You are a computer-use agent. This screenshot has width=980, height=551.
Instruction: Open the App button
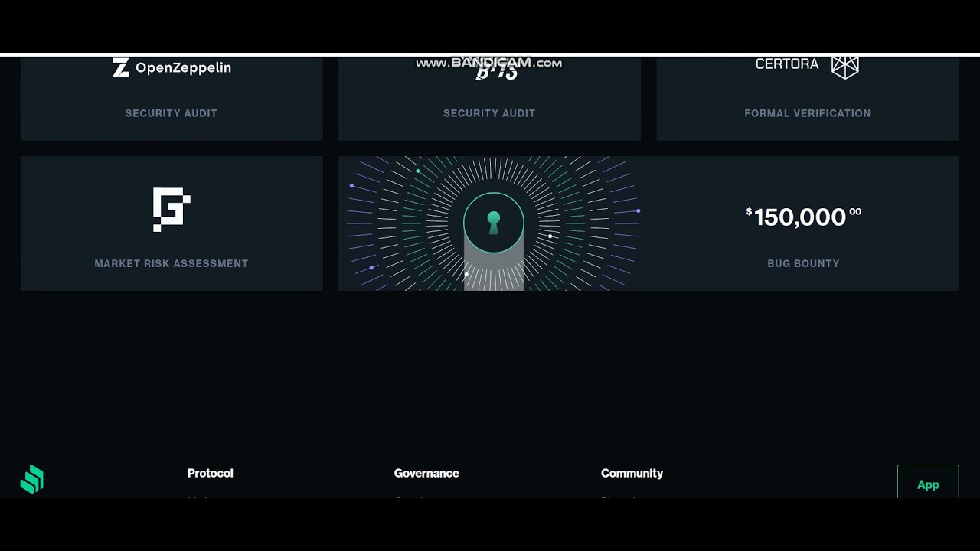click(928, 483)
